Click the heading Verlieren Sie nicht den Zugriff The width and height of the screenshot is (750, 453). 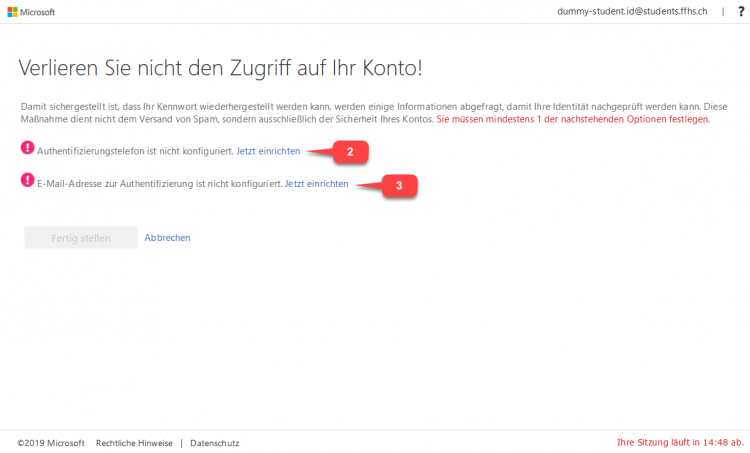pos(221,67)
